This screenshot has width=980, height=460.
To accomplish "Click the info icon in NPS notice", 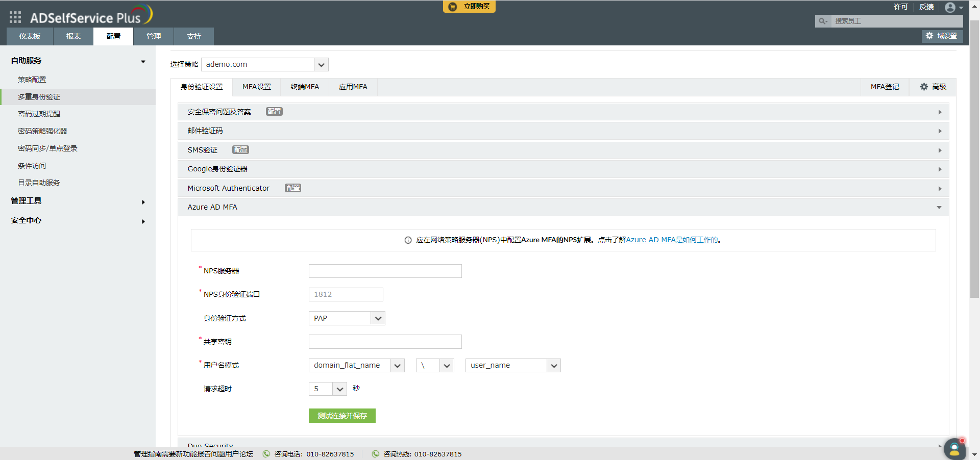I will tap(408, 240).
